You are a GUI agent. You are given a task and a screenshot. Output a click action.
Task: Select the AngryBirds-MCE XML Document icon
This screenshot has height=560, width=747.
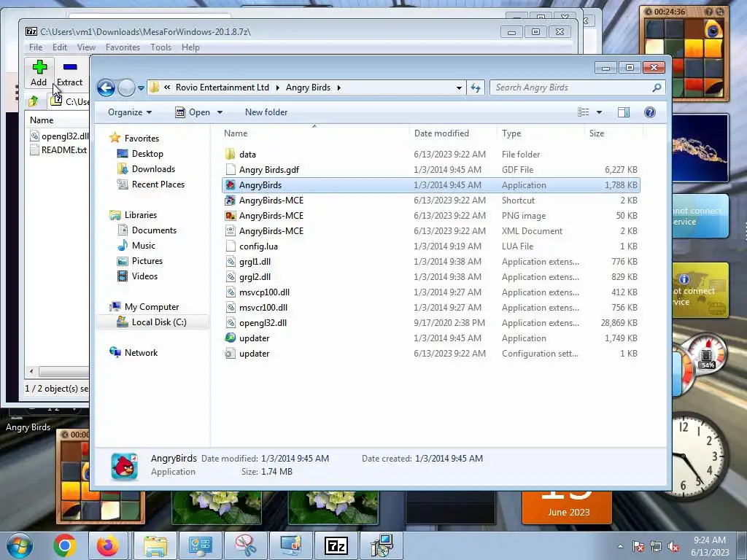[230, 231]
